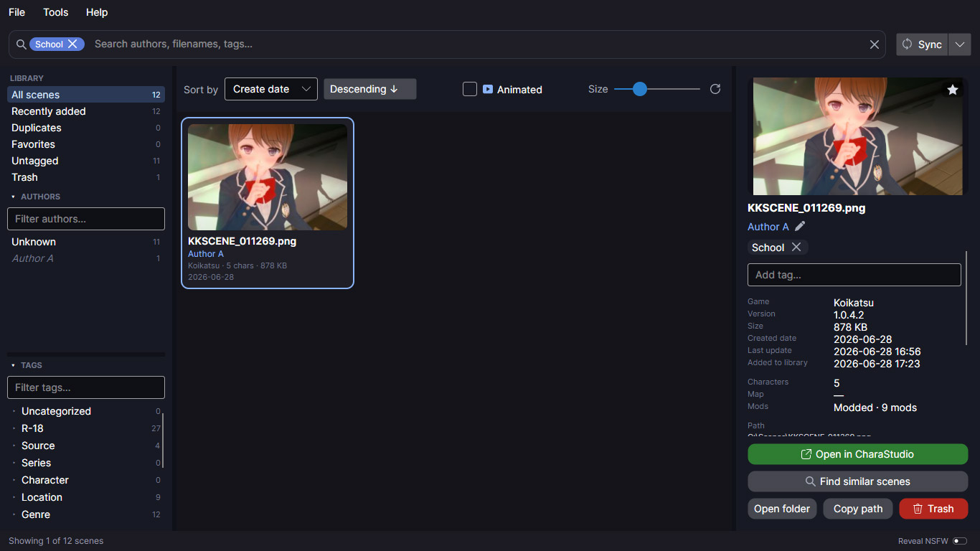Open the Create date sort dropdown
This screenshot has width=980, height=551.
271,89
